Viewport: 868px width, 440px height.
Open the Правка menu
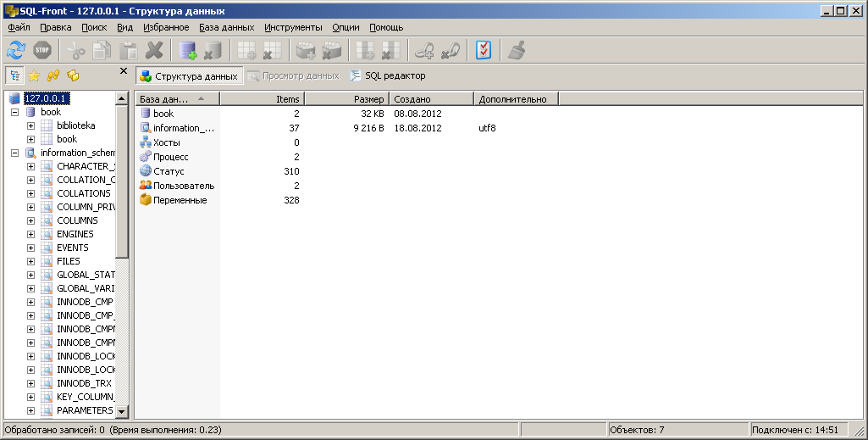click(55, 27)
